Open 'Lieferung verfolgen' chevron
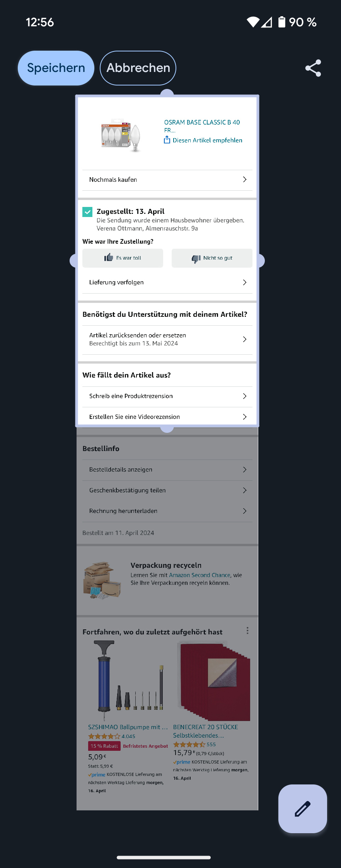Viewport: 341px width, 868px height. point(244,282)
